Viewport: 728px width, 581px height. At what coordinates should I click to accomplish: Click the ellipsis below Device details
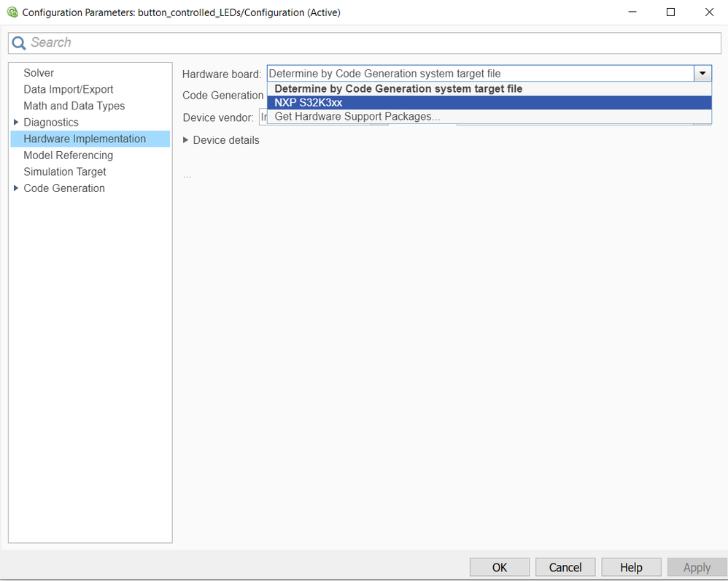[x=187, y=176]
